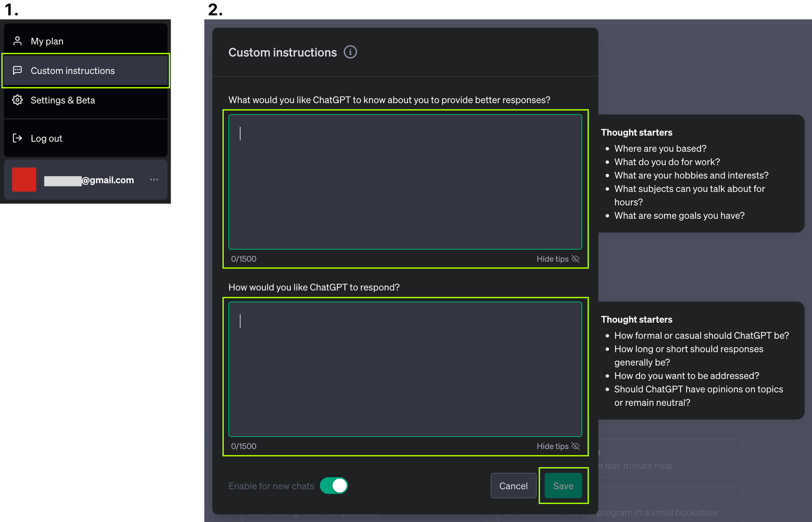This screenshot has width=812, height=522.
Task: Click the crossed-eye icon under the first textbox
Action: coord(575,259)
